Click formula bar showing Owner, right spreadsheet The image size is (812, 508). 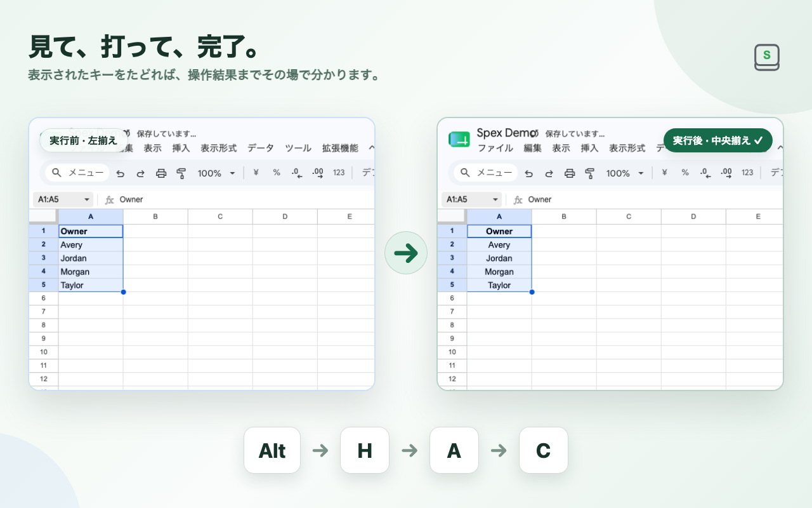655,199
